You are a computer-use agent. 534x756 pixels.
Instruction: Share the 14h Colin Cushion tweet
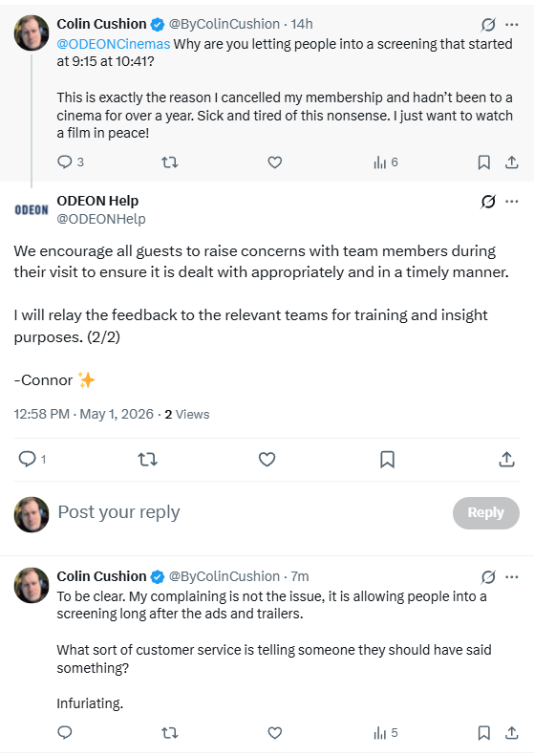(x=511, y=162)
